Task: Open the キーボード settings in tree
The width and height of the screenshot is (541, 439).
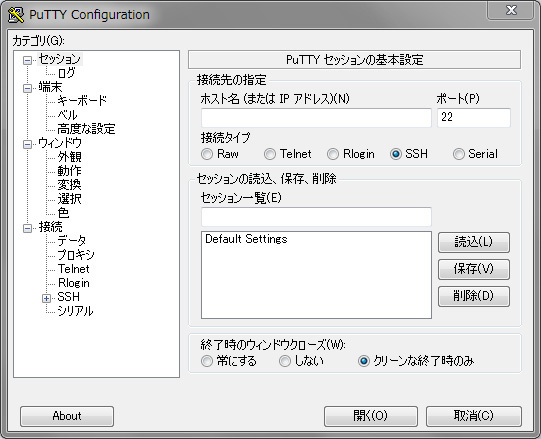Action: (x=82, y=100)
